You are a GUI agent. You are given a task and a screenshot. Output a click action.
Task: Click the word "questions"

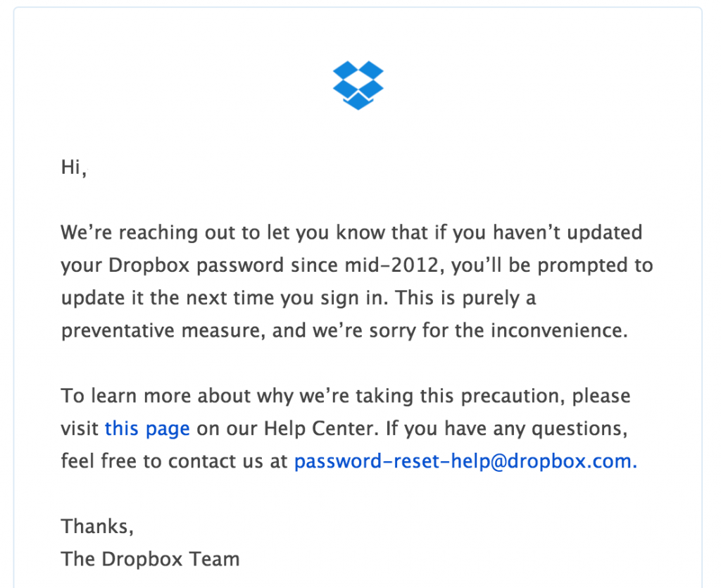tap(580, 429)
